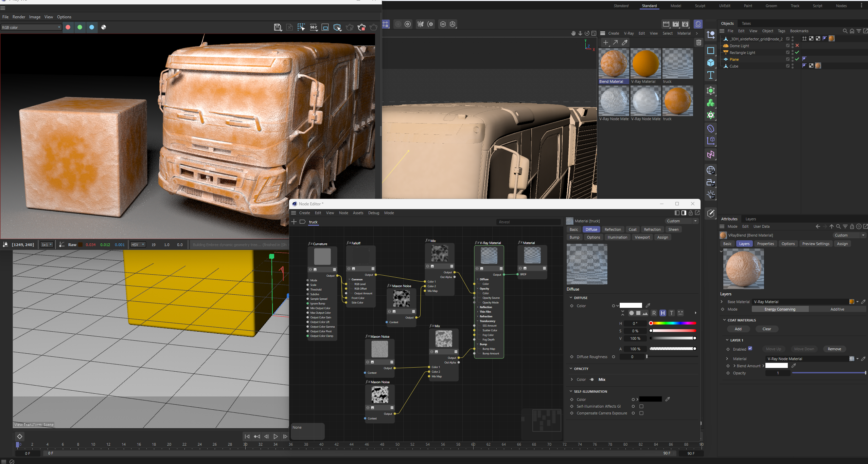Adjust the layer Opacity slider
This screenshot has width=868, height=464.
829,373
